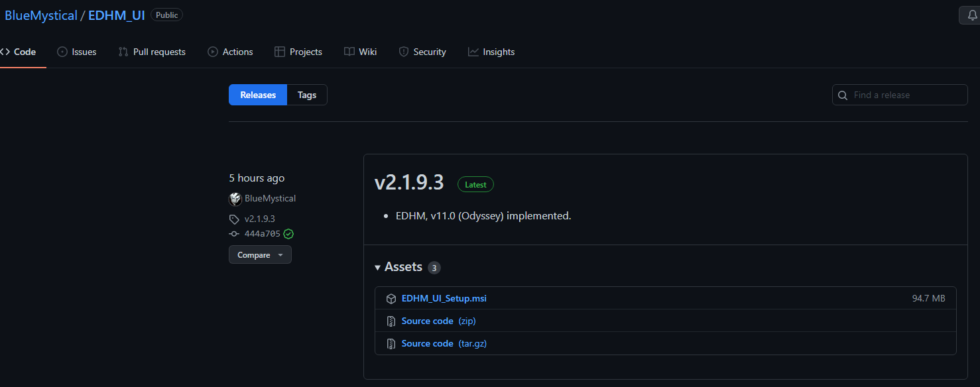Open the Wiki tab
The width and height of the screenshot is (980, 387).
(x=361, y=52)
